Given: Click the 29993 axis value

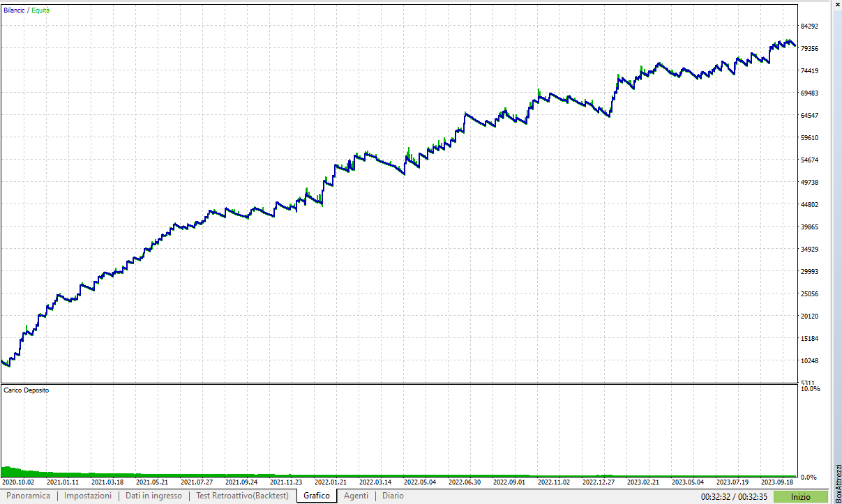Looking at the screenshot, I should click(x=809, y=272).
